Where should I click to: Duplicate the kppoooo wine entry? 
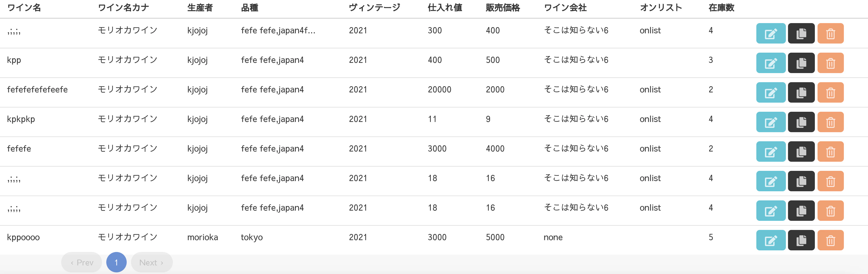click(x=801, y=240)
